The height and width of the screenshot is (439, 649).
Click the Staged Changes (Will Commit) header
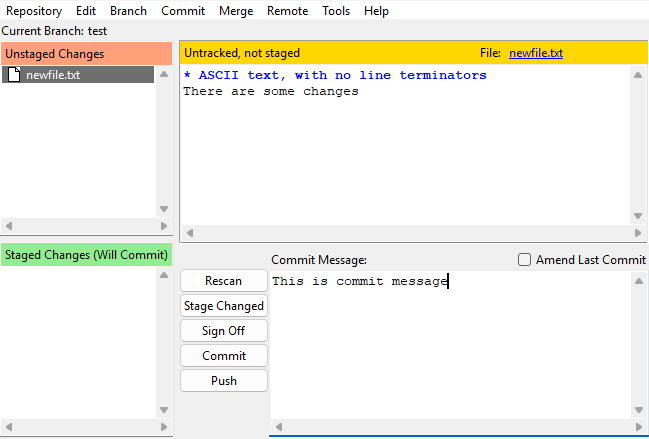[x=87, y=255]
